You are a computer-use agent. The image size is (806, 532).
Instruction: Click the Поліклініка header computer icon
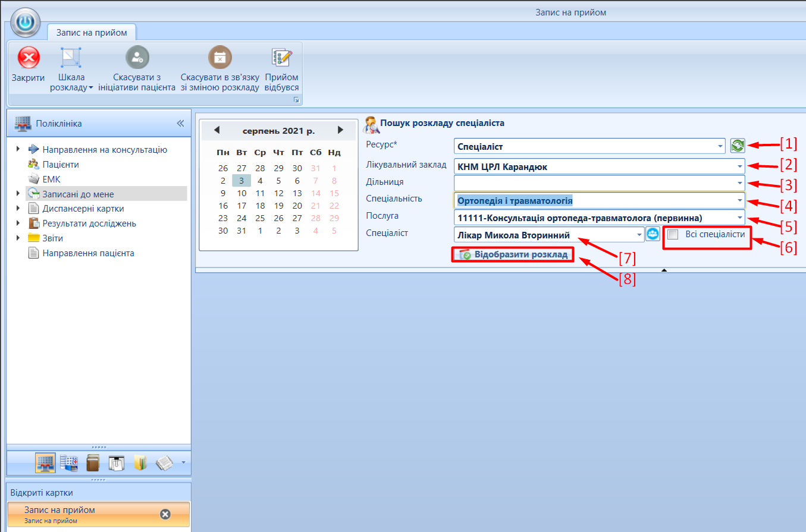(x=23, y=124)
